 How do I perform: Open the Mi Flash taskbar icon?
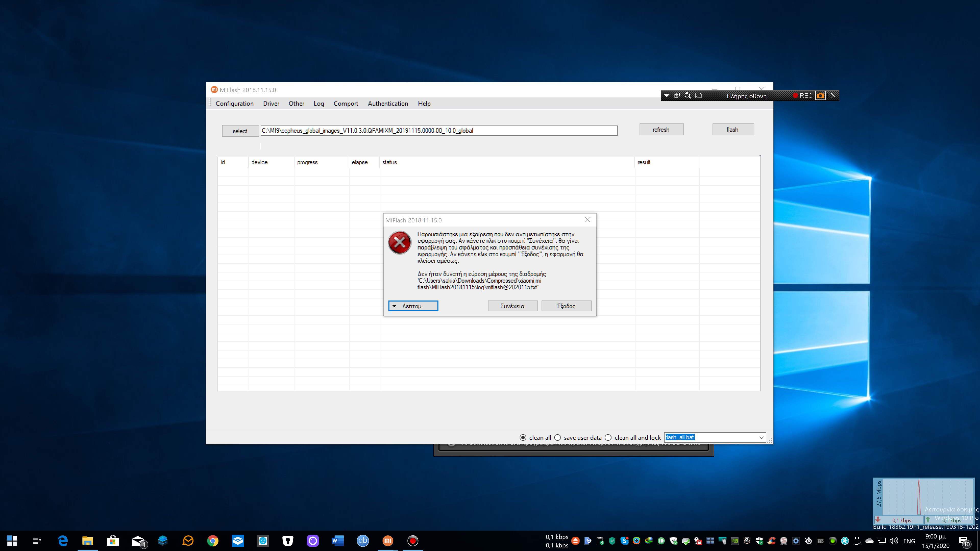tap(388, 540)
